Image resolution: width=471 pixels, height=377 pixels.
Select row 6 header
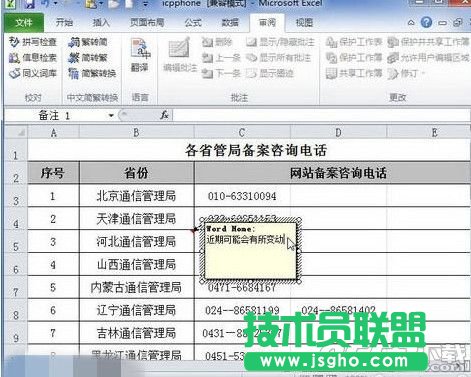click(x=16, y=265)
